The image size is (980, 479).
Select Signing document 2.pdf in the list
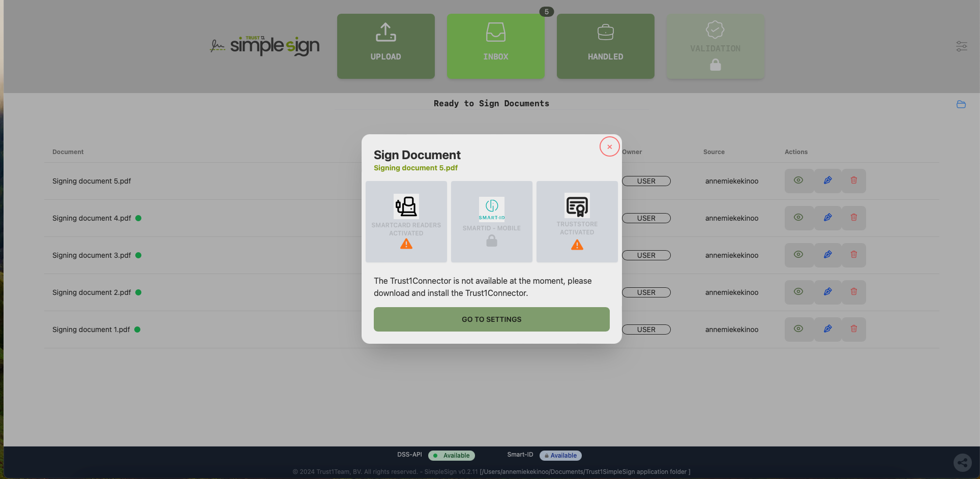pyautogui.click(x=92, y=292)
